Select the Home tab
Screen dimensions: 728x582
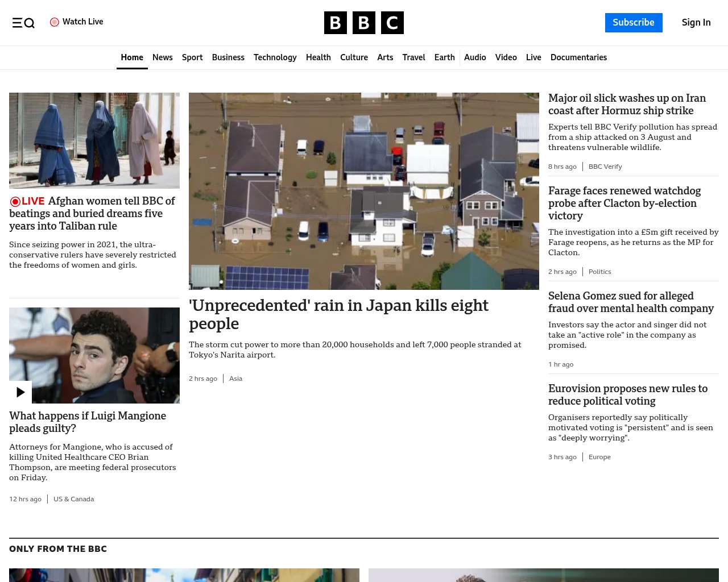tap(132, 57)
